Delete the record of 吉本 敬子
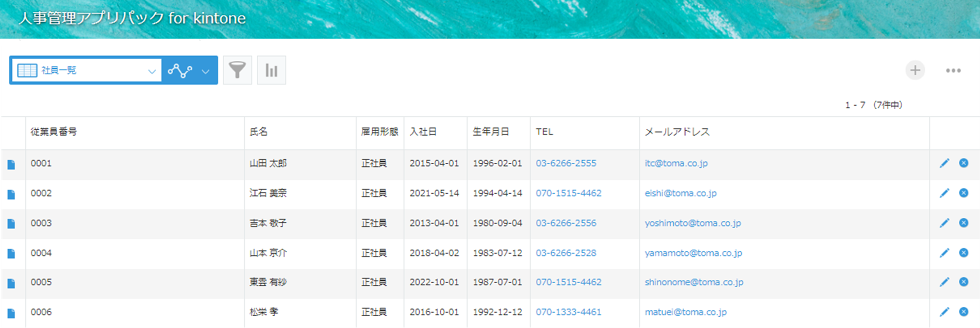 (964, 223)
